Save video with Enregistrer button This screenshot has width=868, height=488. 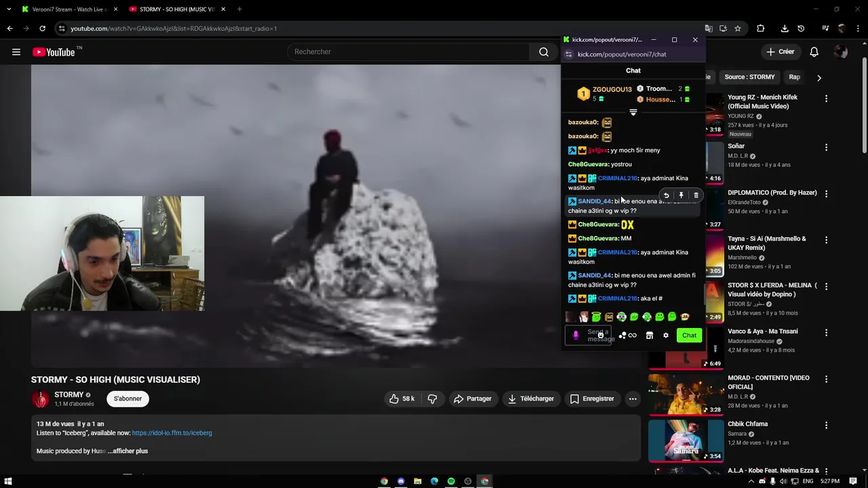592,399
